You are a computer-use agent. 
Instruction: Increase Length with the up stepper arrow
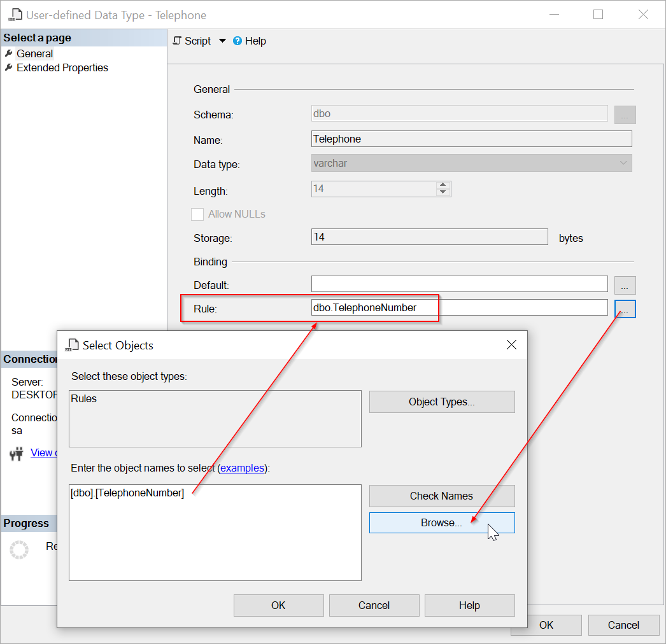pos(443,185)
